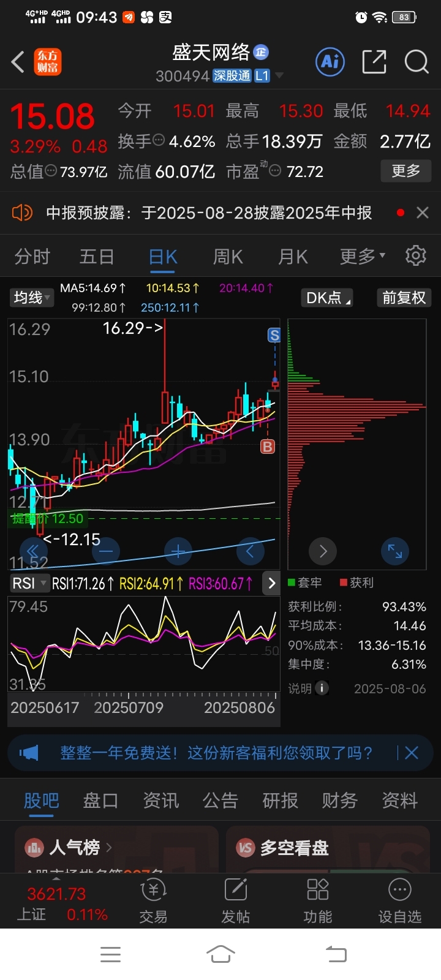
Task: Open the 公告 tab
Action: (221, 800)
